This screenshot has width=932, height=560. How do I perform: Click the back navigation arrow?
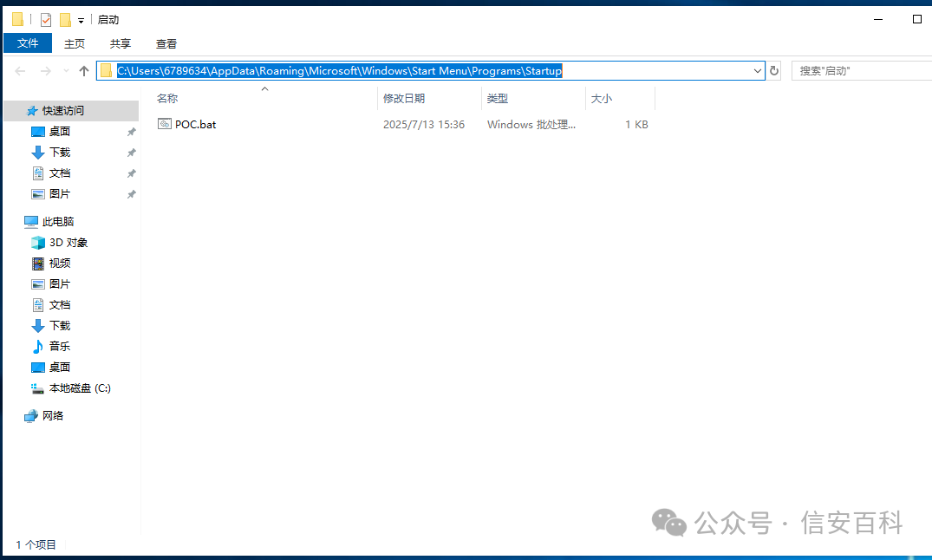click(x=19, y=70)
